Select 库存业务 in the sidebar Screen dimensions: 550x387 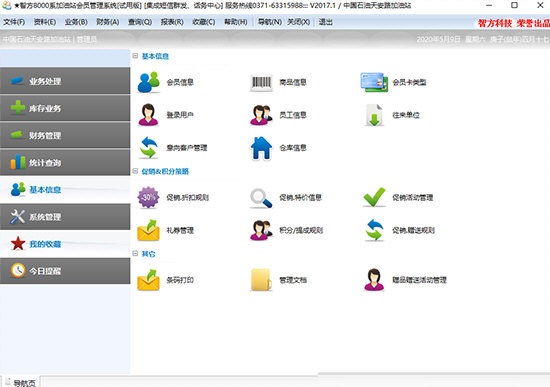click(x=65, y=108)
